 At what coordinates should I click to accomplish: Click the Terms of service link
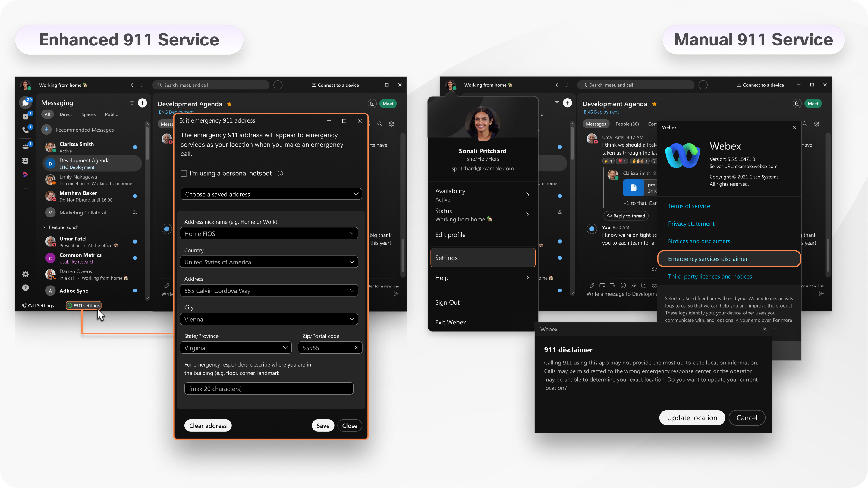(x=689, y=205)
